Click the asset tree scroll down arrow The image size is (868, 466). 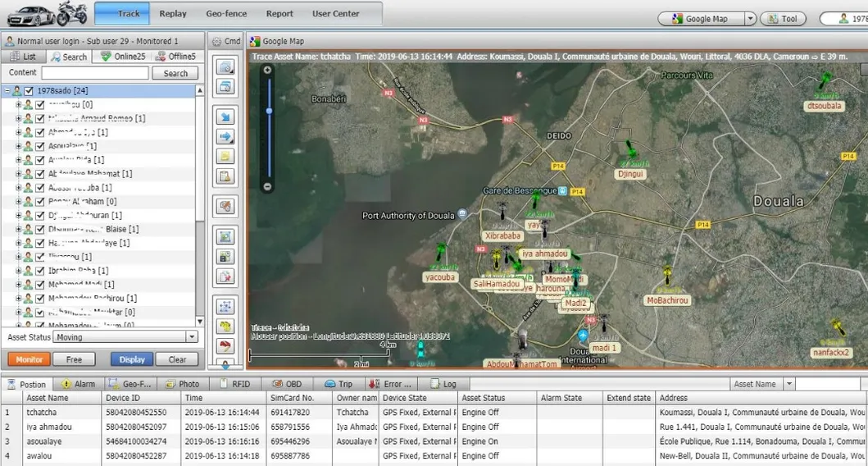point(200,322)
